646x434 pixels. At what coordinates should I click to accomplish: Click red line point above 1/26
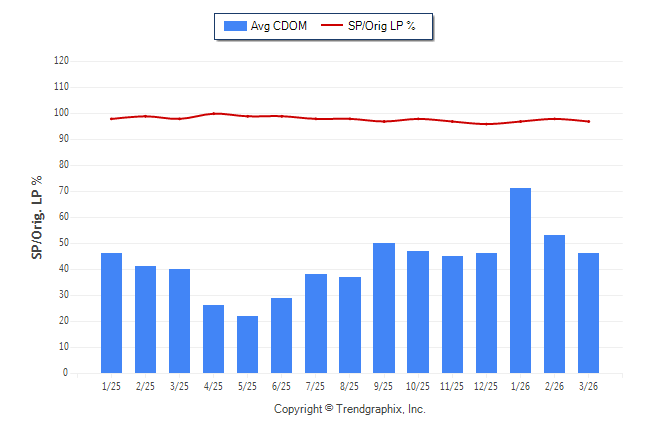520,121
